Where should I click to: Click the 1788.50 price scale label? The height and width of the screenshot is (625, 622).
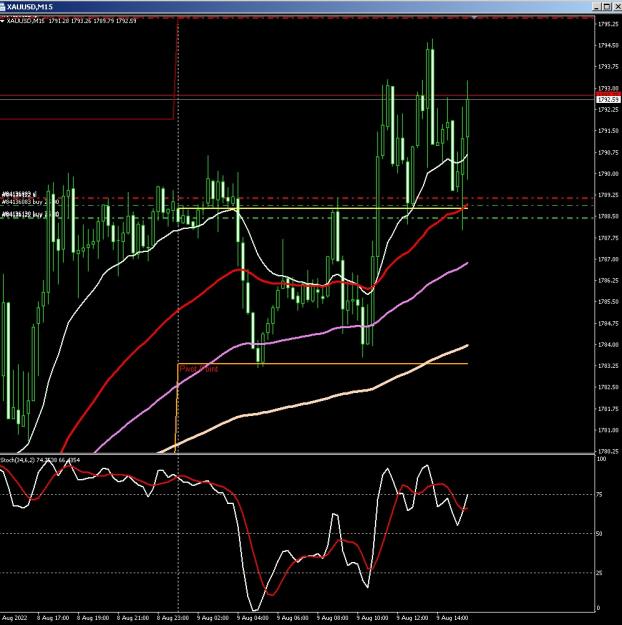[608, 216]
